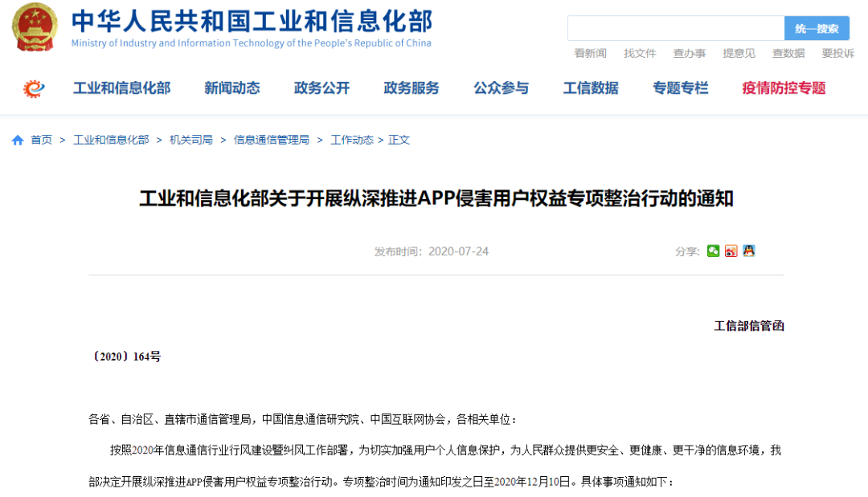868x497 pixels.
Task: Click the national emblem logo
Action: pyautogui.click(x=35, y=28)
